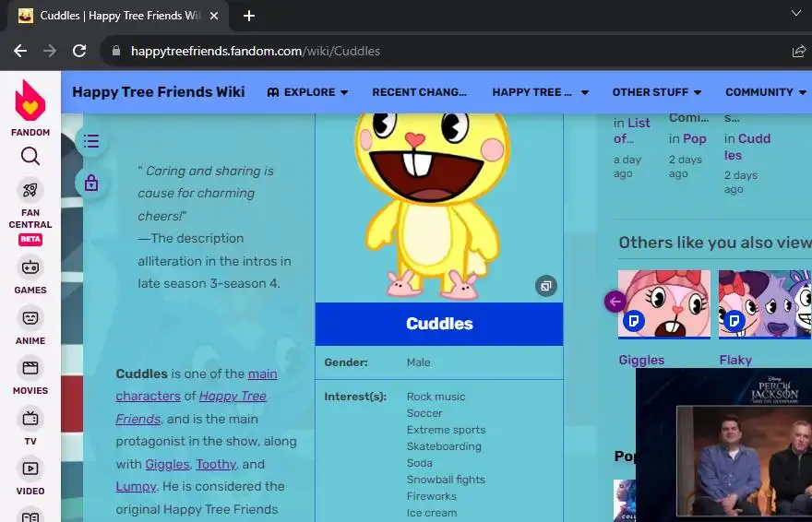
Task: Click the Flaky caption under thumbnail
Action: coord(735,360)
